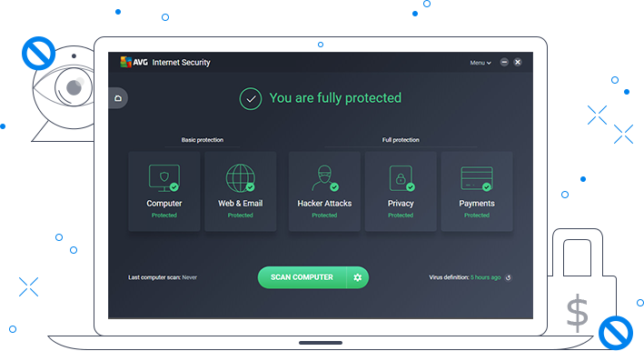Image resolution: width=644 pixels, height=351 pixels.
Task: Open Payments credit card icon
Action: coord(477,178)
